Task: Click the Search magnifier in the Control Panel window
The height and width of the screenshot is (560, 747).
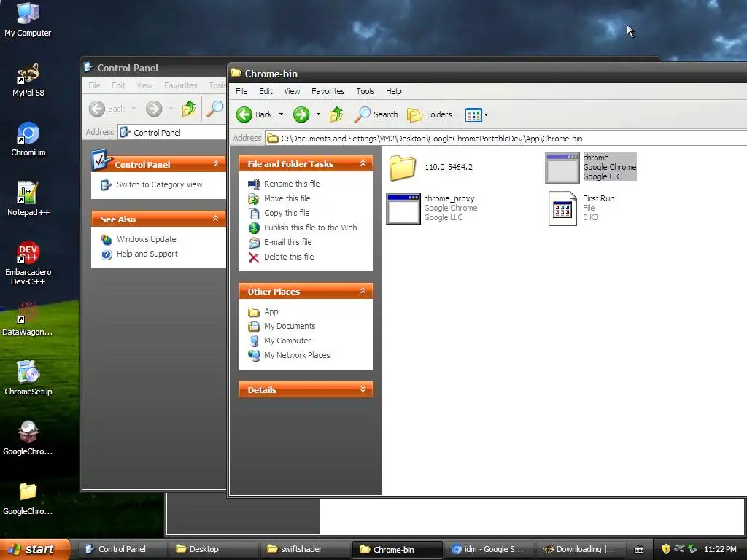Action: pyautogui.click(x=215, y=109)
